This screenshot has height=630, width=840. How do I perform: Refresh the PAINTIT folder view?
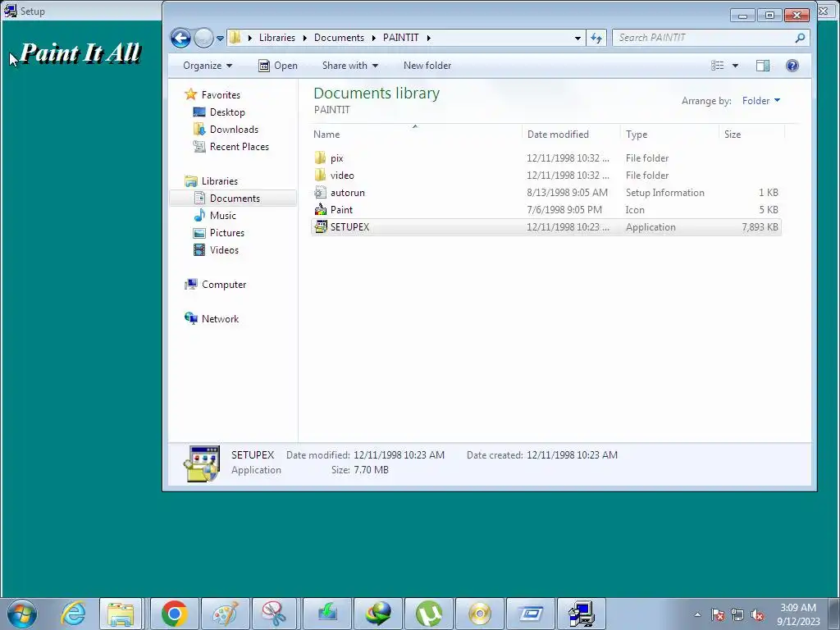(x=596, y=38)
